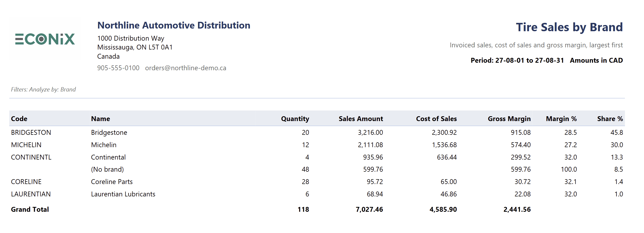Screen dimensions: 644x233
Task: Click Mississauga, ON L5T 0A1 address line
Action: pos(135,47)
